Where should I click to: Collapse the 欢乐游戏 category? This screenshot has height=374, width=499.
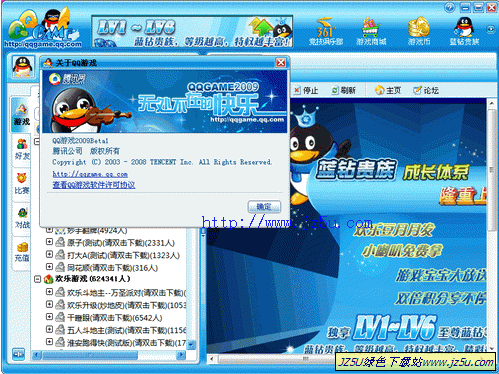click(38, 279)
